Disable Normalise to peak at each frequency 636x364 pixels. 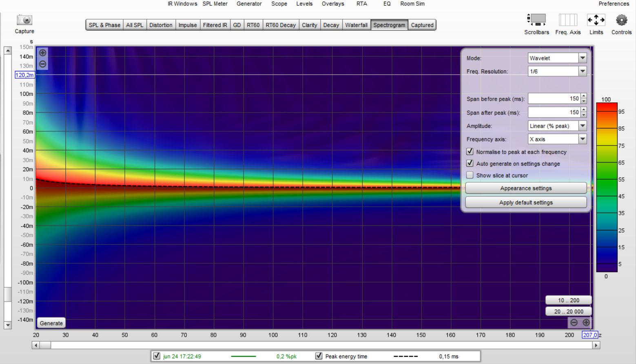[x=470, y=152]
